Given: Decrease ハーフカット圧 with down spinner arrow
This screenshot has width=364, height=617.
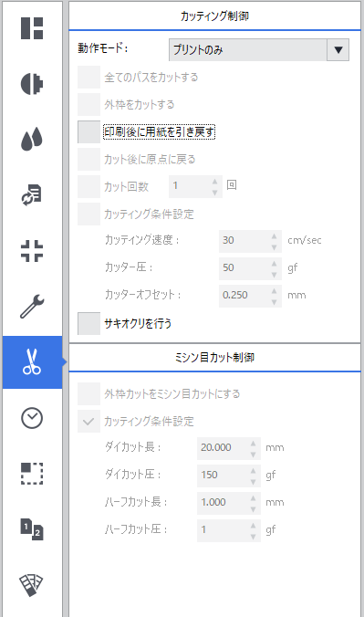Looking at the screenshot, I should (254, 537).
